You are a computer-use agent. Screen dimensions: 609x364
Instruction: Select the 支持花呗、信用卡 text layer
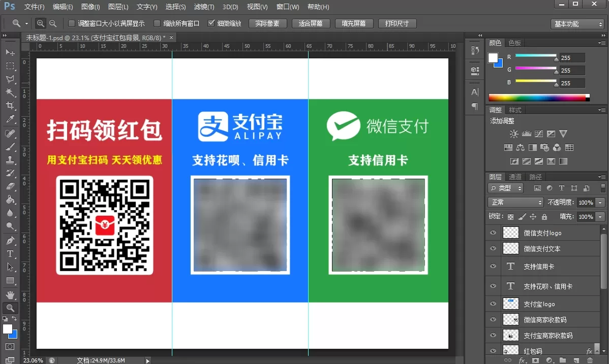[x=548, y=286]
